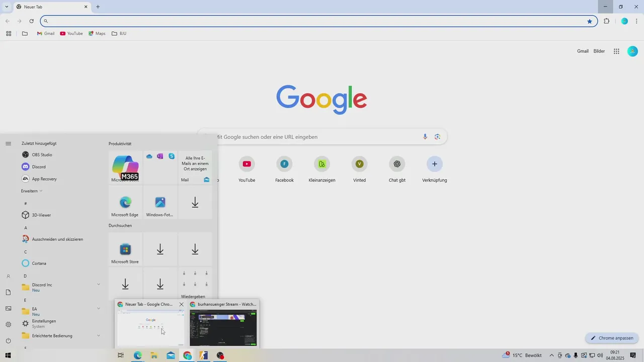
Task: Open the user account icon in Start
Action: pos(8,277)
